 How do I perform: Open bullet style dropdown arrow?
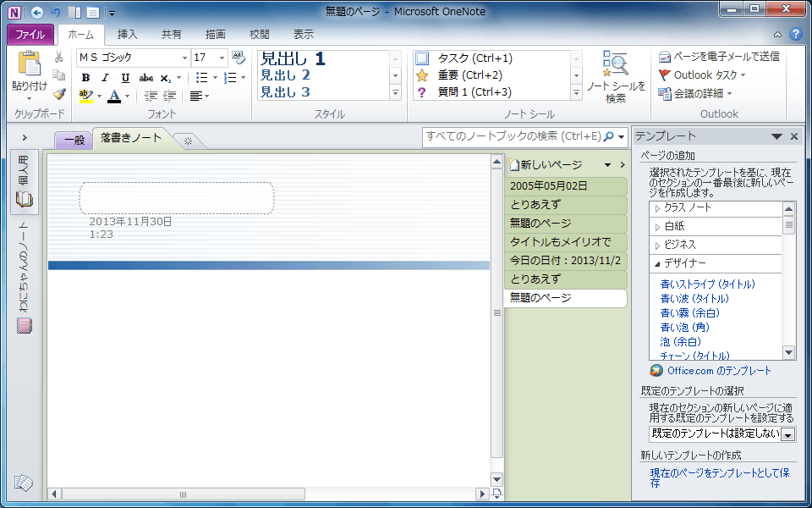pos(215,78)
